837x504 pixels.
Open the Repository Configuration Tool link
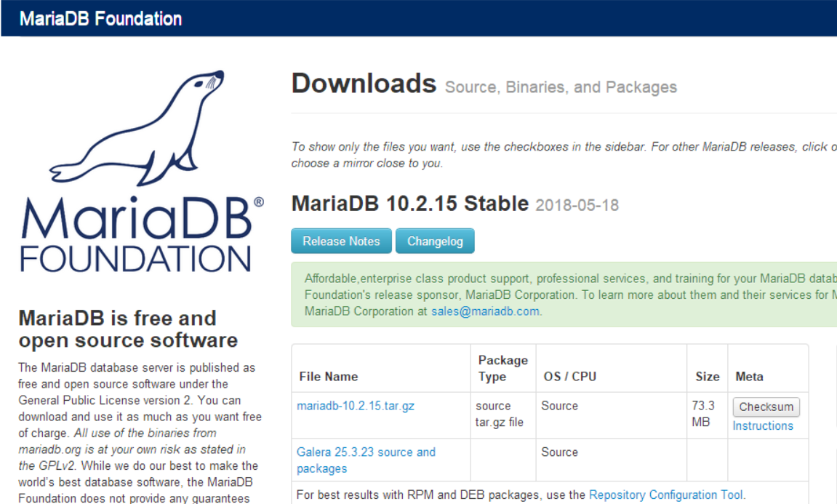[x=666, y=495]
